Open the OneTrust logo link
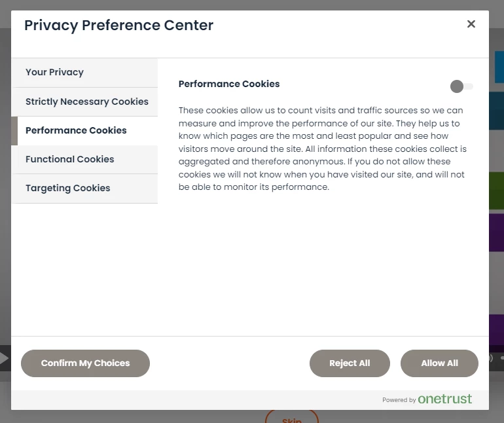 444,399
